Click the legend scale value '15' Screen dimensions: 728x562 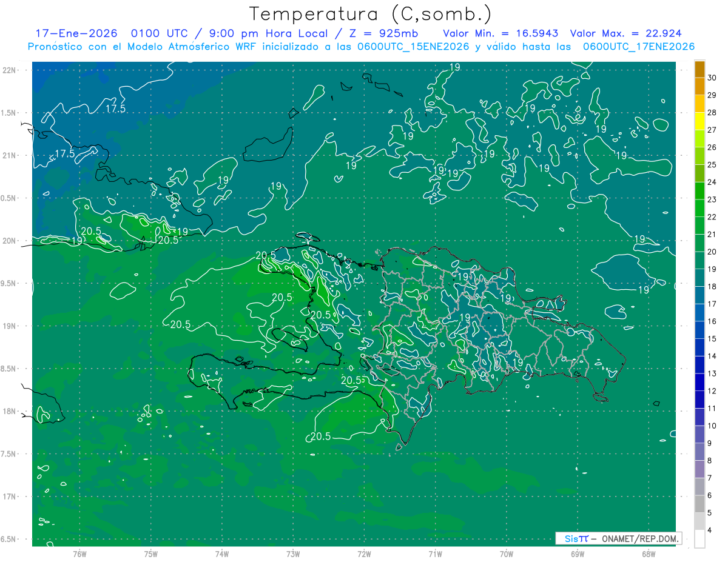pyautogui.click(x=712, y=339)
